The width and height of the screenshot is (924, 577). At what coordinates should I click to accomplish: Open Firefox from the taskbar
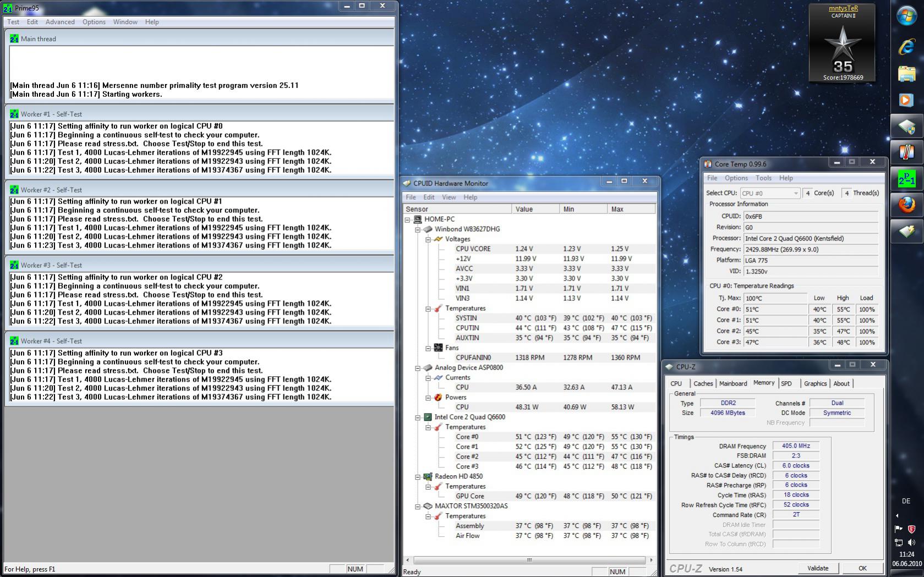click(906, 205)
